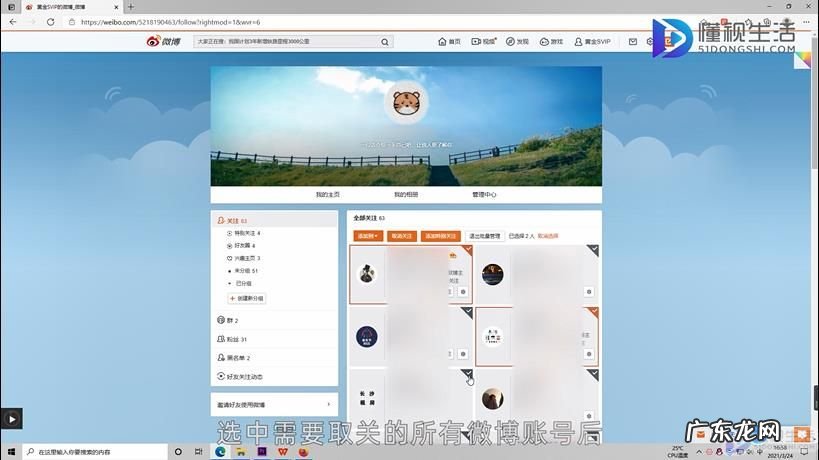Image resolution: width=819 pixels, height=460 pixels.
Task: Reload the page with refresh button
Action: click(x=50, y=22)
